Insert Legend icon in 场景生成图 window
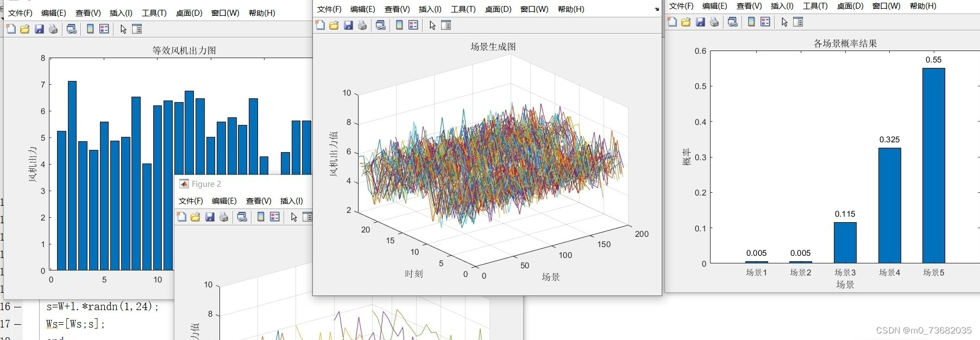This screenshot has width=980, height=340. (413, 25)
